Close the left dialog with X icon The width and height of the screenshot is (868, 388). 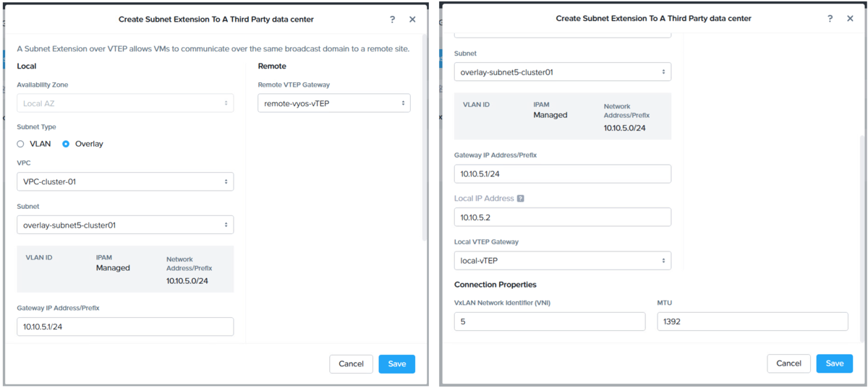412,20
